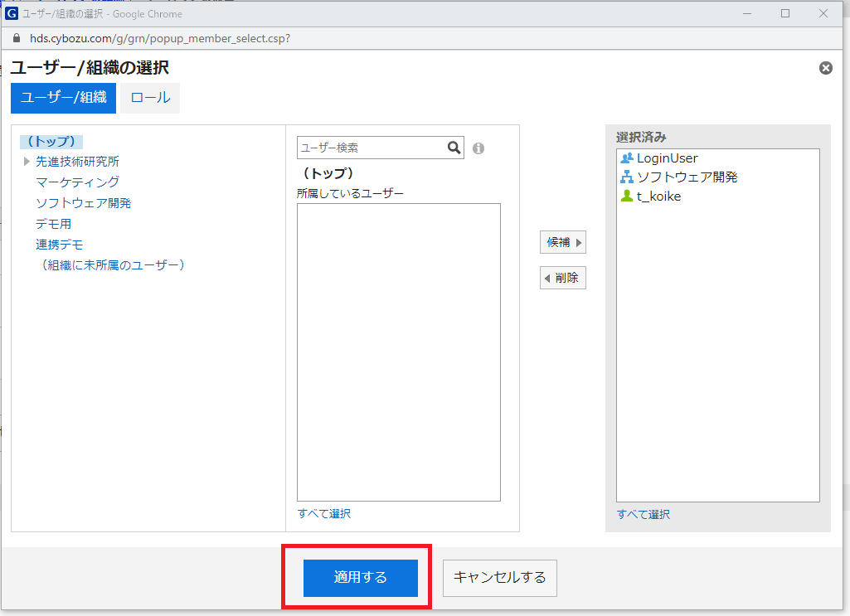Open マーケティング in organization tree
Viewport: 850px width, 616px height.
pyautogui.click(x=77, y=182)
